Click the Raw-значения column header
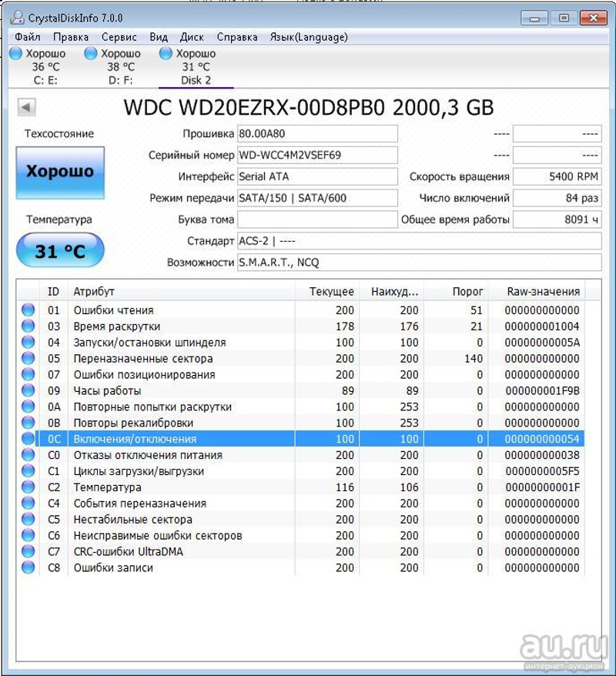616x676 pixels. (537, 292)
